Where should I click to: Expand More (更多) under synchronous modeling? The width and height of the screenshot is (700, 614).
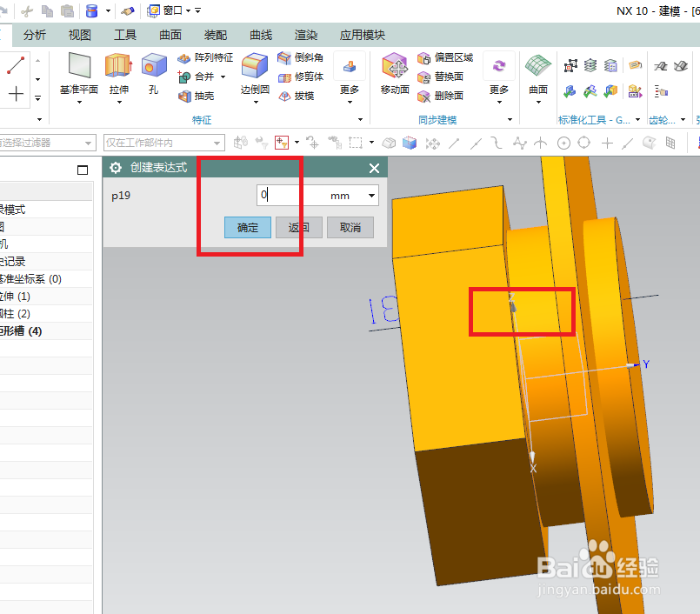pos(498,78)
